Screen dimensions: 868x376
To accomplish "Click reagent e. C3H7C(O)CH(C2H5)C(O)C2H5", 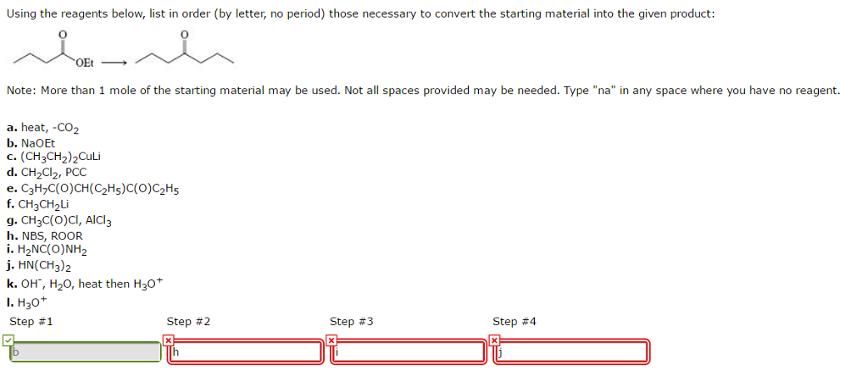I will 93,189.
